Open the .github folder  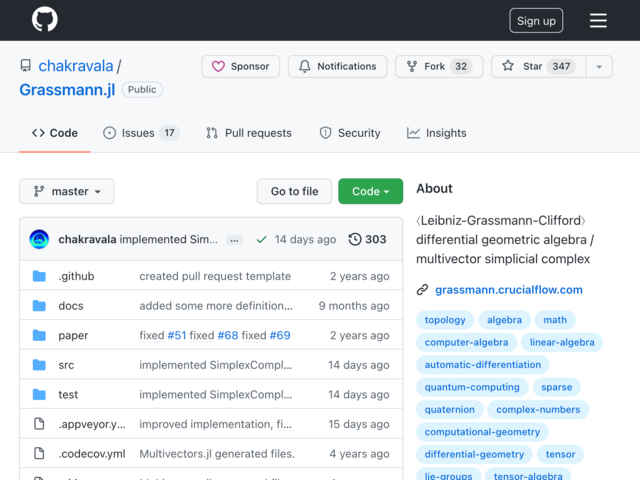pyautogui.click(x=76, y=276)
